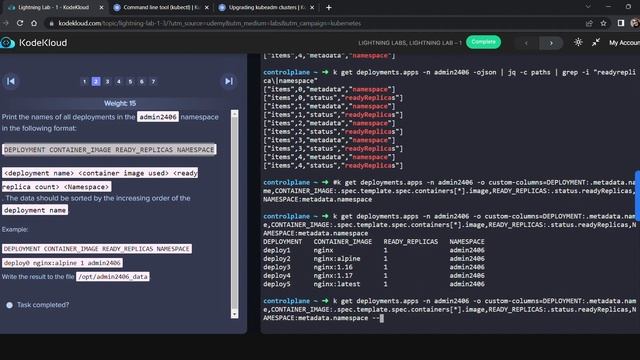
Task: Collapse the lab view with arrows icon
Action: pyautogui.click(x=596, y=42)
